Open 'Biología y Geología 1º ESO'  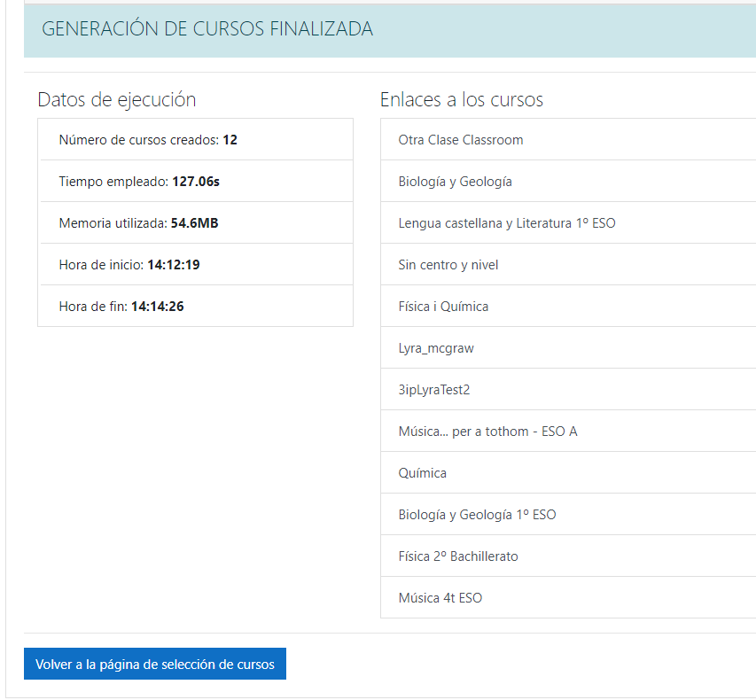click(477, 514)
